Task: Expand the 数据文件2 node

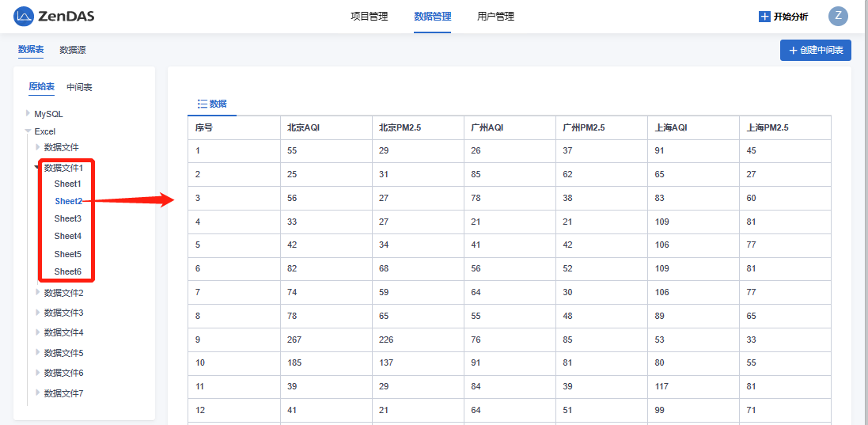Action: (37, 293)
